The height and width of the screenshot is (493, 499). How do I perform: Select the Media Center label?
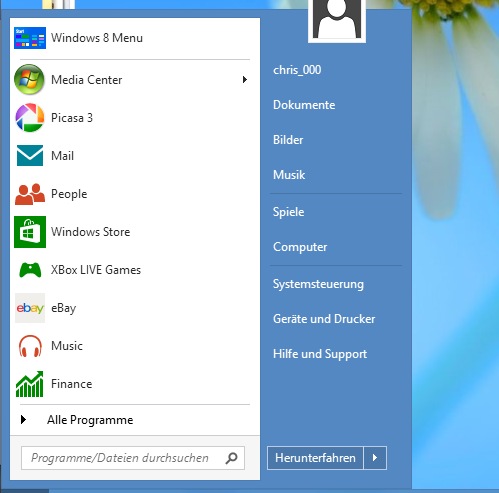click(x=86, y=80)
